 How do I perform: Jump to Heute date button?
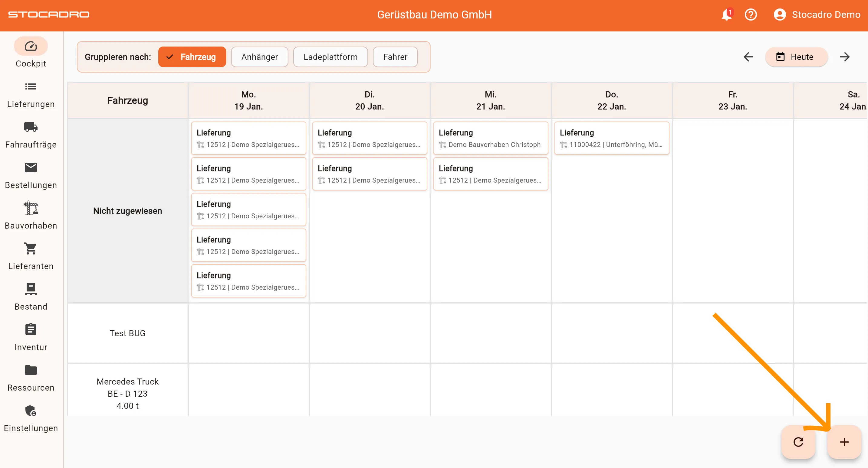pos(796,57)
